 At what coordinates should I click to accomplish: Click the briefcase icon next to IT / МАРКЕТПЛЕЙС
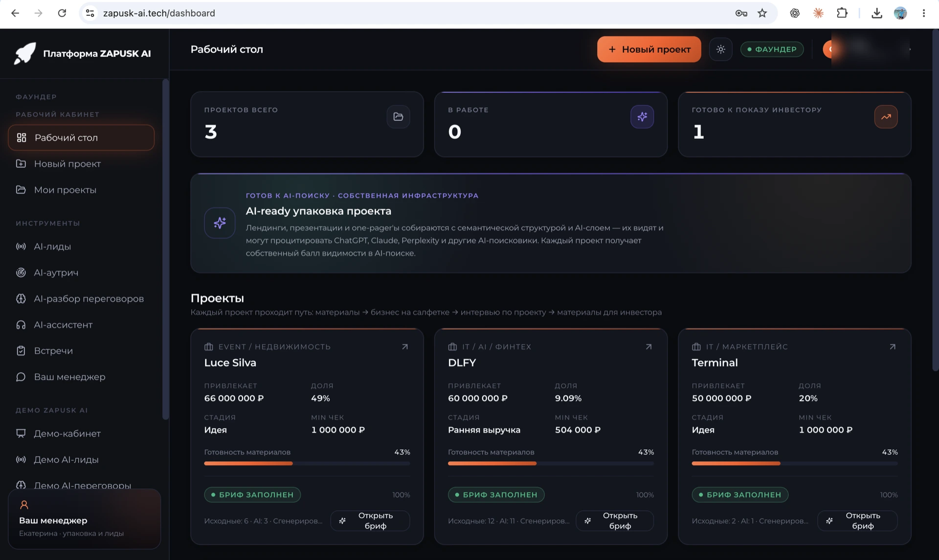point(696,347)
